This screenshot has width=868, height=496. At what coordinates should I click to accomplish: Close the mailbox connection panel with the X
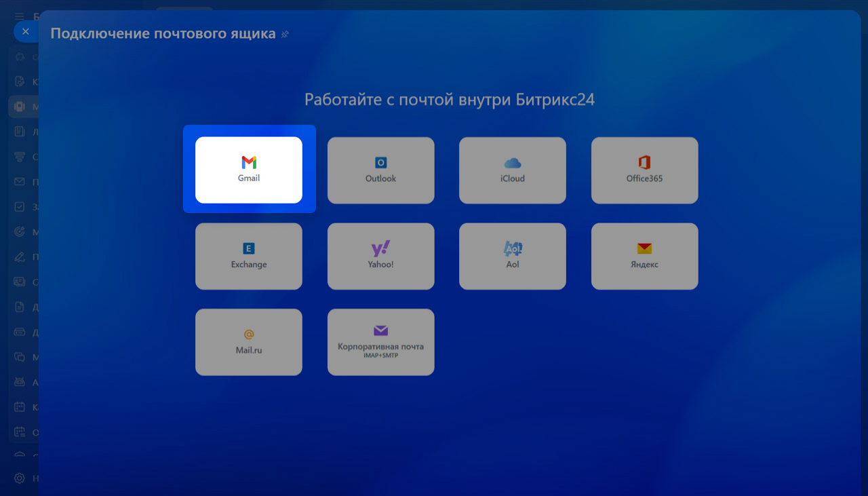[26, 31]
